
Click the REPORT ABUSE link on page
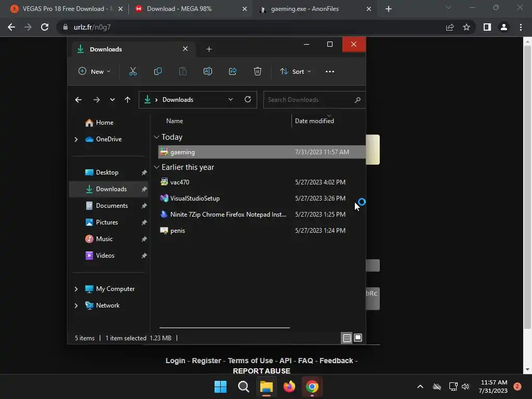coord(262,371)
